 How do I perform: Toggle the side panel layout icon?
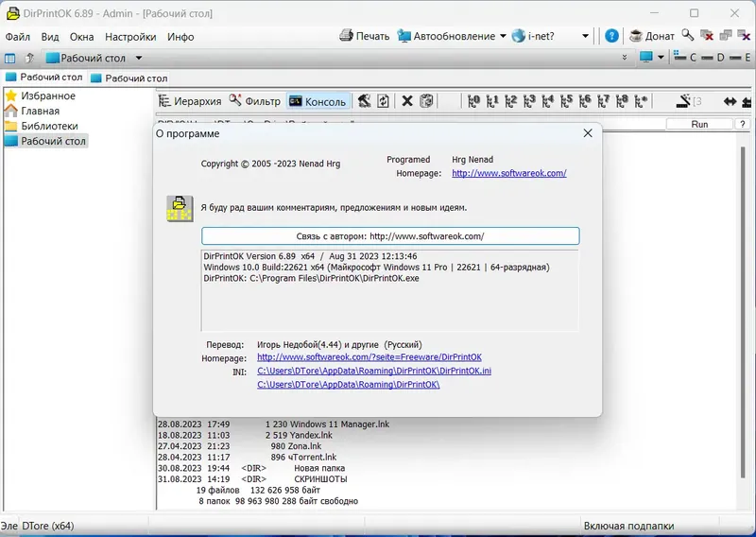(x=9, y=59)
